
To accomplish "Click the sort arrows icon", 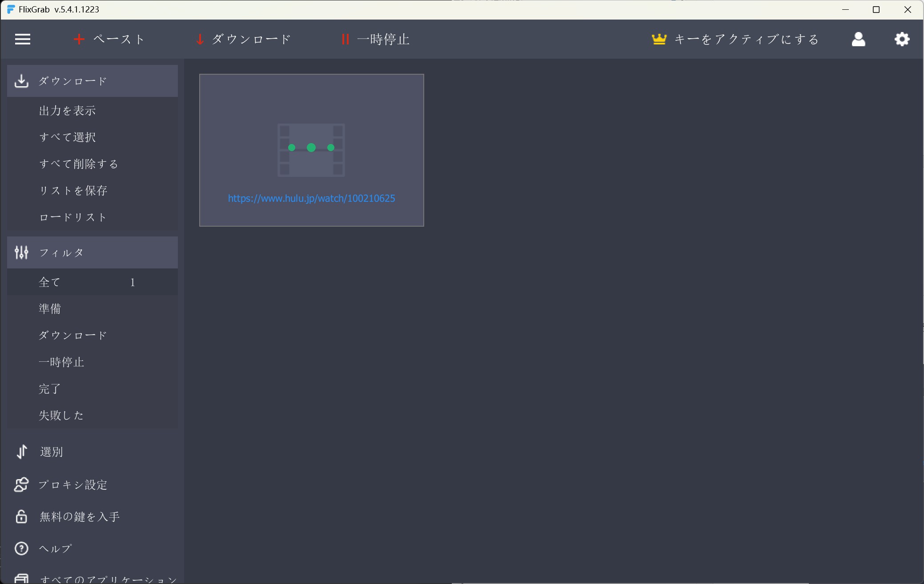I will coord(22,452).
